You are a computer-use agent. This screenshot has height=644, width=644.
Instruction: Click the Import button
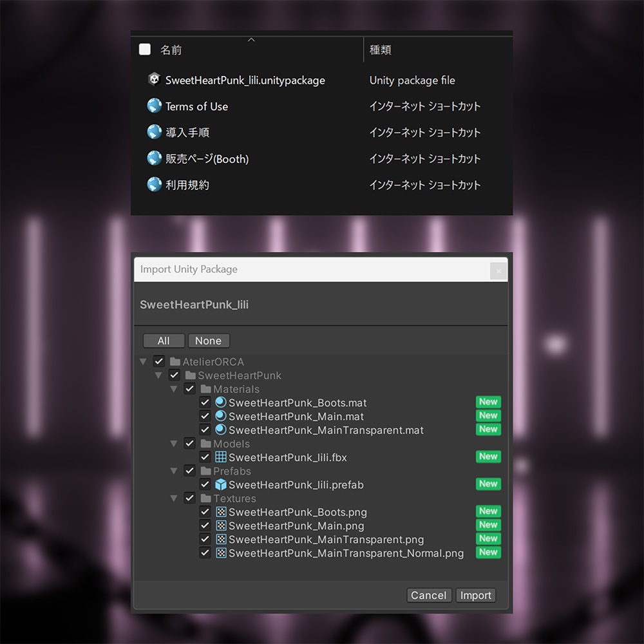click(x=476, y=595)
